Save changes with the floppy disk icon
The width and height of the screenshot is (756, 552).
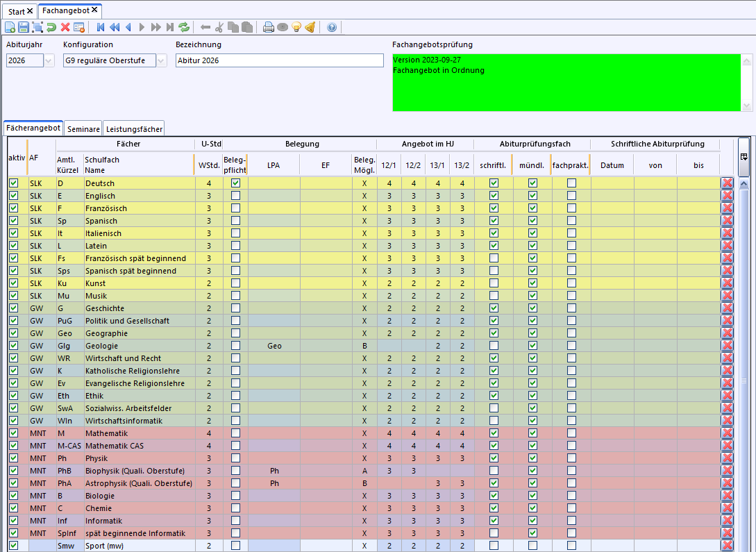point(23,28)
